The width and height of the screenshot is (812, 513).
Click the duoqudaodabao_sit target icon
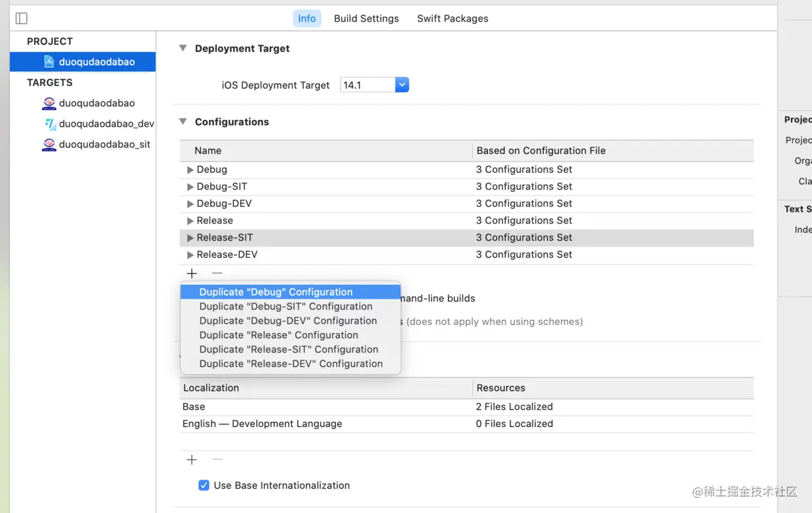(x=49, y=144)
